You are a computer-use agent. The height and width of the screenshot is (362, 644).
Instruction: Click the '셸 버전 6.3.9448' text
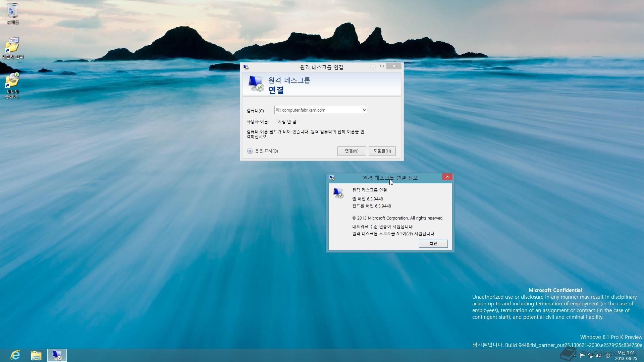point(368,199)
